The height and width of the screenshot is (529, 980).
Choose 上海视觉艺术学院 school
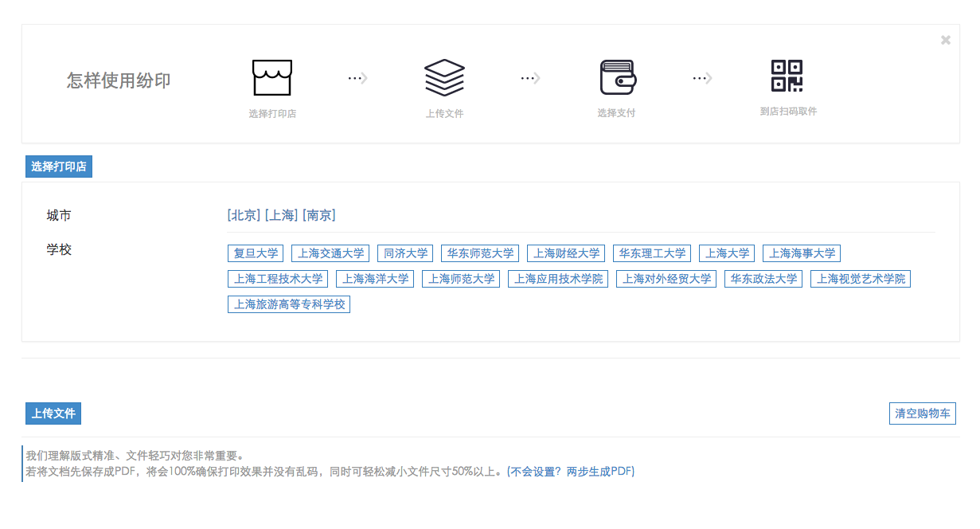(x=861, y=279)
